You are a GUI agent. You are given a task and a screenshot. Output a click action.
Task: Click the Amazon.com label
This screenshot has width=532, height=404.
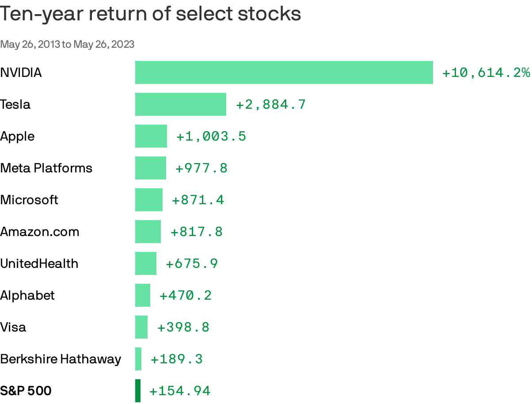click(40, 232)
